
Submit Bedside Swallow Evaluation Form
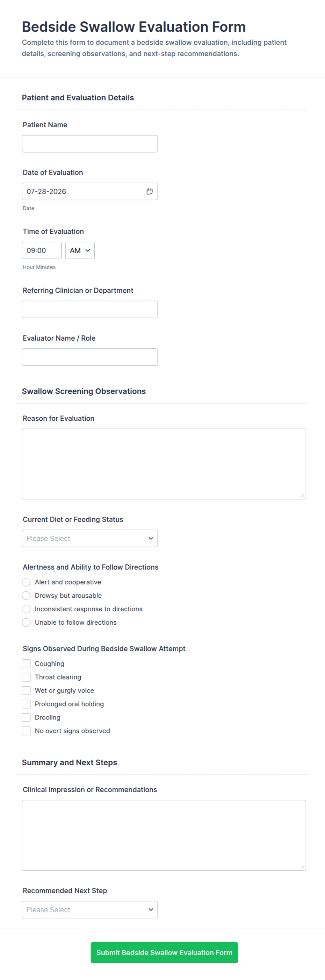click(164, 952)
